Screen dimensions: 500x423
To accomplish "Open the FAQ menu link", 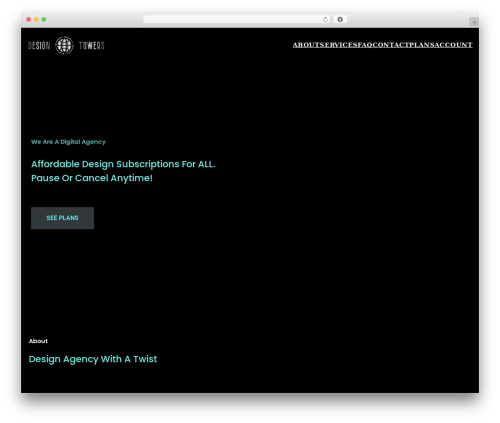I will [x=365, y=45].
